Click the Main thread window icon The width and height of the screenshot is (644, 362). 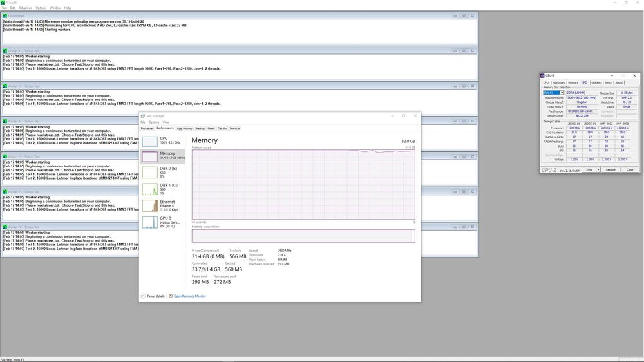tap(5, 14)
